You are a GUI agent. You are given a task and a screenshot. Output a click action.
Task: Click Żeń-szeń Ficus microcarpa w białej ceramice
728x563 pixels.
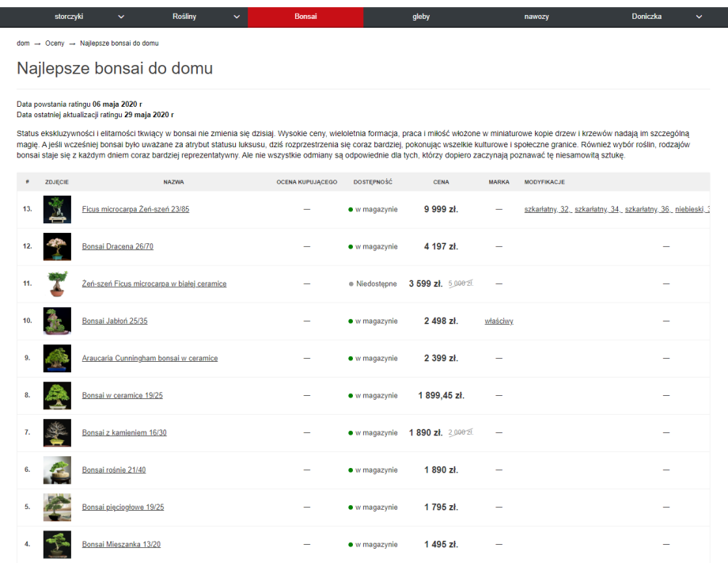[154, 284]
